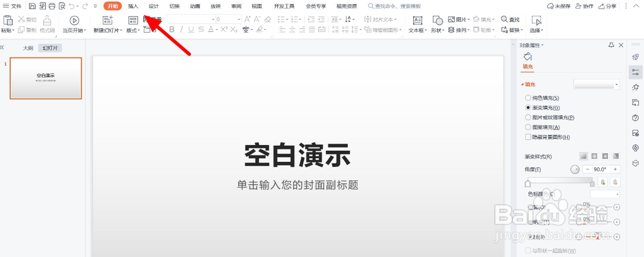Viewport: 644px width, 257px height.
Task: Choose the last gradient style (渐变样式) button
Action: point(616,156)
